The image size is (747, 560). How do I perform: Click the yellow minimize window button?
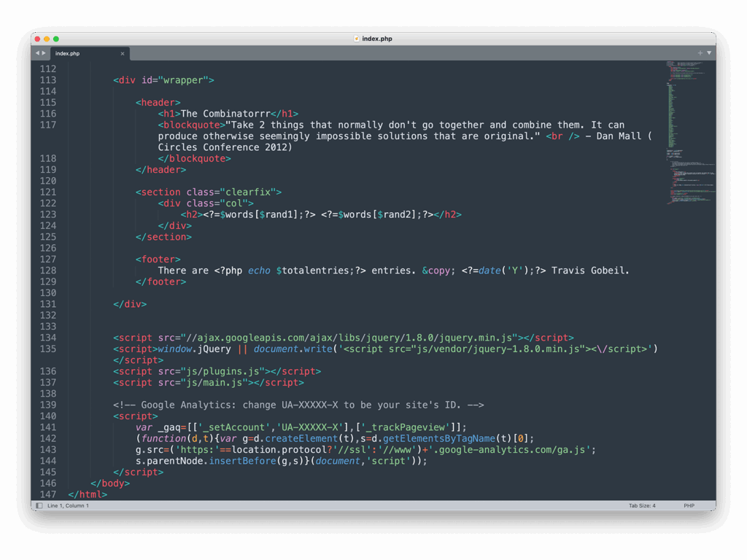click(47, 39)
